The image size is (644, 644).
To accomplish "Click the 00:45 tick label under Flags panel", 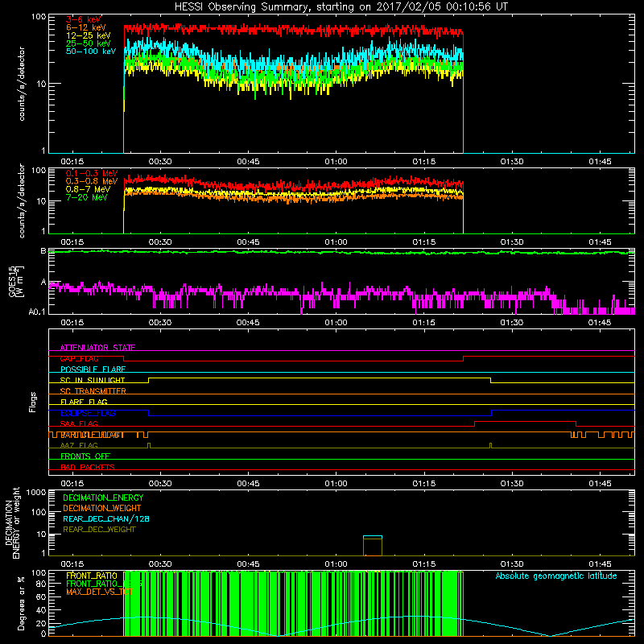I will [248, 484].
